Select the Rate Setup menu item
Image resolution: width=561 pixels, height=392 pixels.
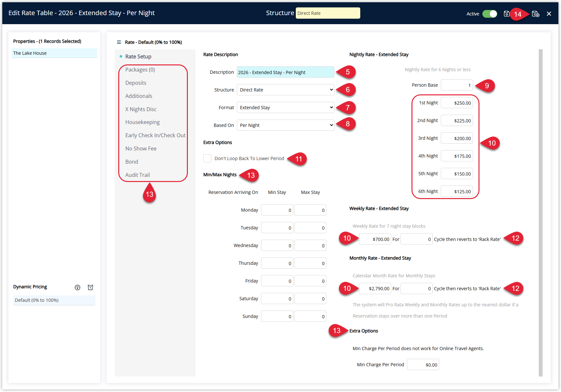[138, 56]
